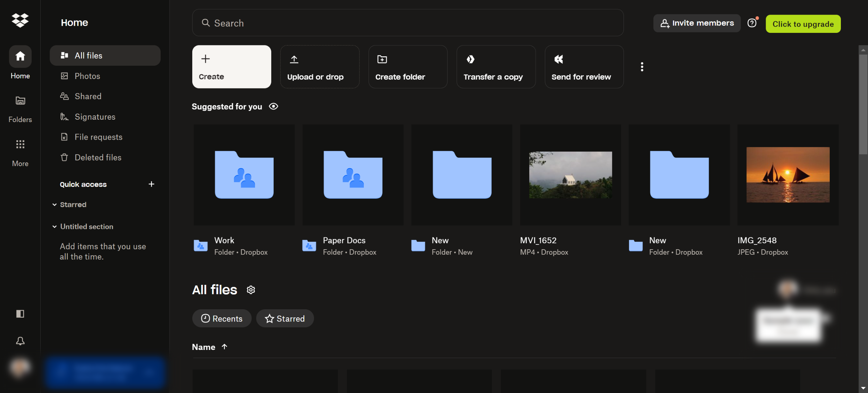Collapse the Untitled section chevron
This screenshot has width=868, height=393.
coord(54,227)
